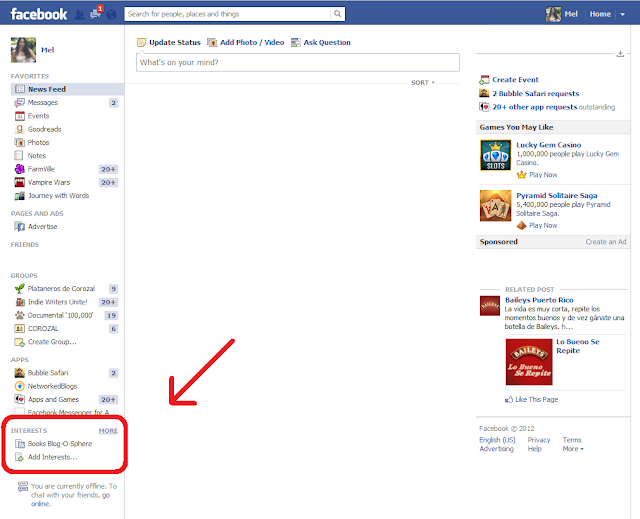Open the Pyramid Solitaire Saga title link
The width and height of the screenshot is (640, 519).
[557, 195]
